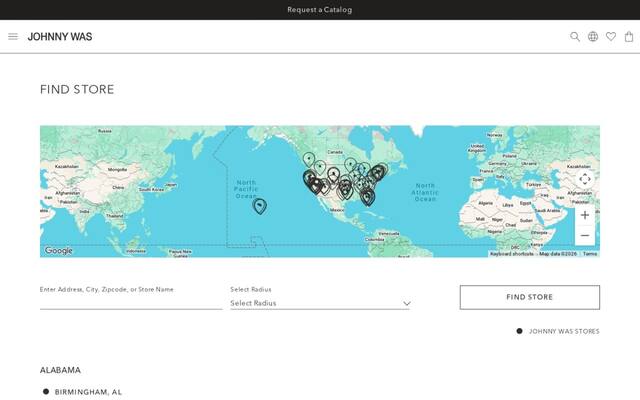Click the map camera pan control
This screenshot has height=400, width=640.
(585, 179)
